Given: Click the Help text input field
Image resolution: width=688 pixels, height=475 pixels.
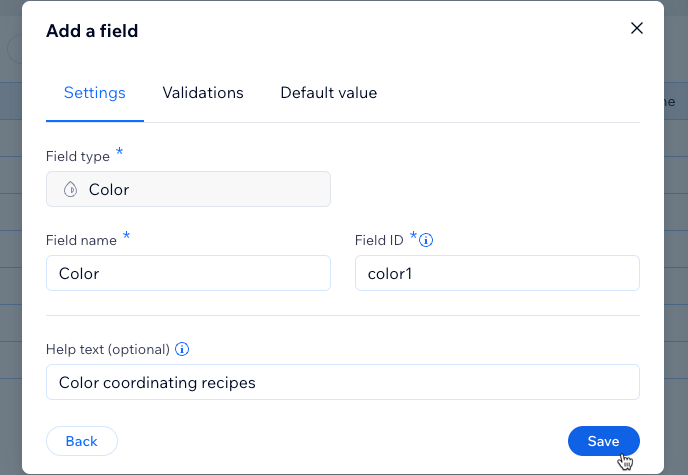Looking at the screenshot, I should pos(343,382).
